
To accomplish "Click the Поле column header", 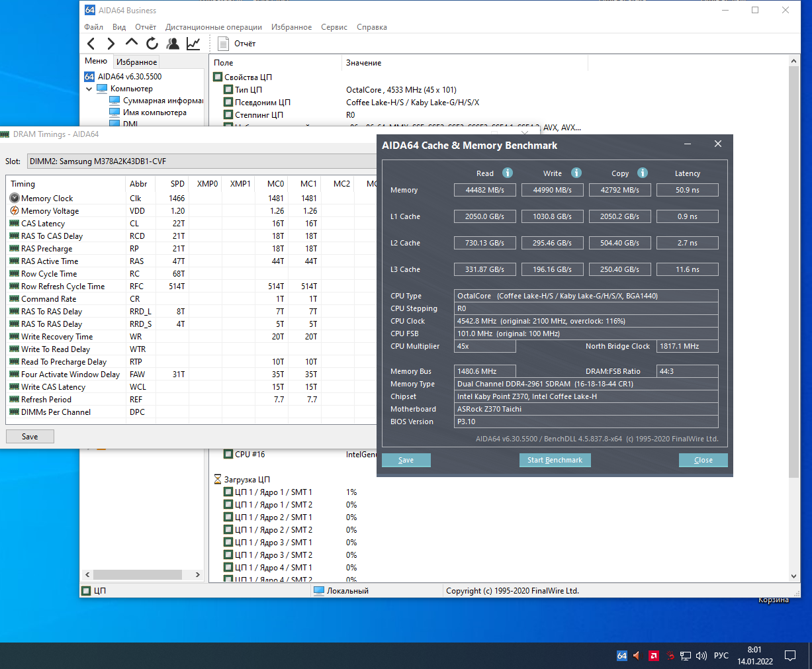I will pyautogui.click(x=275, y=63).
